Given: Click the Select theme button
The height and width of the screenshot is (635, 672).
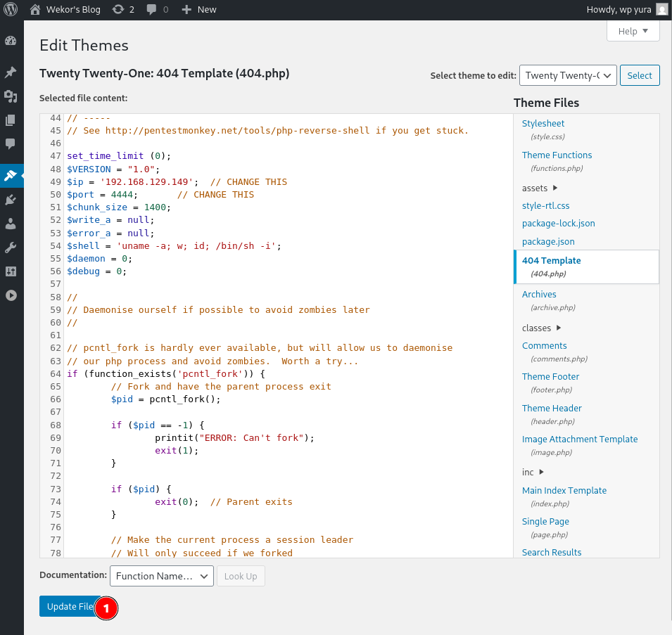Looking at the screenshot, I should coord(640,75).
